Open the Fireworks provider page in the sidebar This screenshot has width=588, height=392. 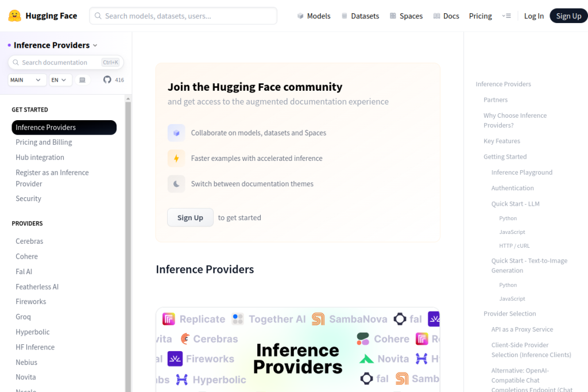[x=31, y=302]
